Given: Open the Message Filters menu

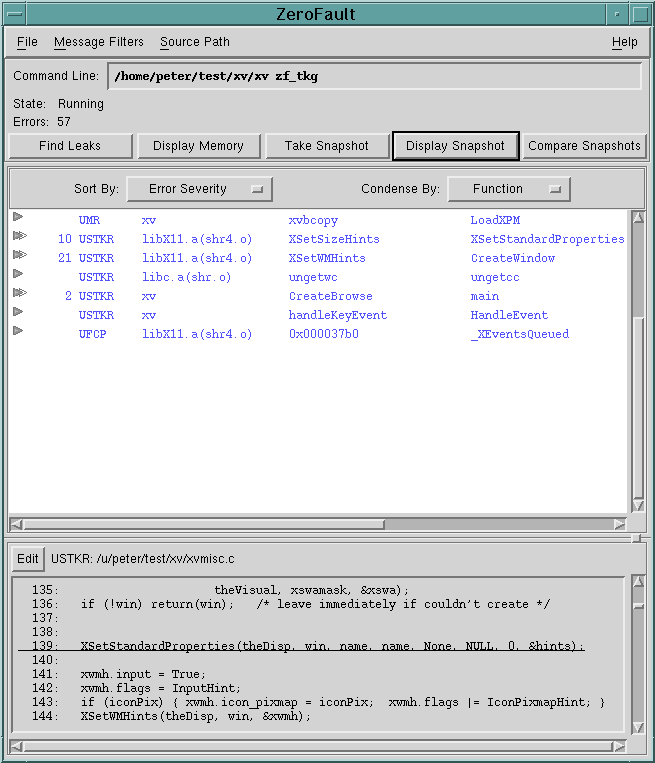Looking at the screenshot, I should [98, 42].
